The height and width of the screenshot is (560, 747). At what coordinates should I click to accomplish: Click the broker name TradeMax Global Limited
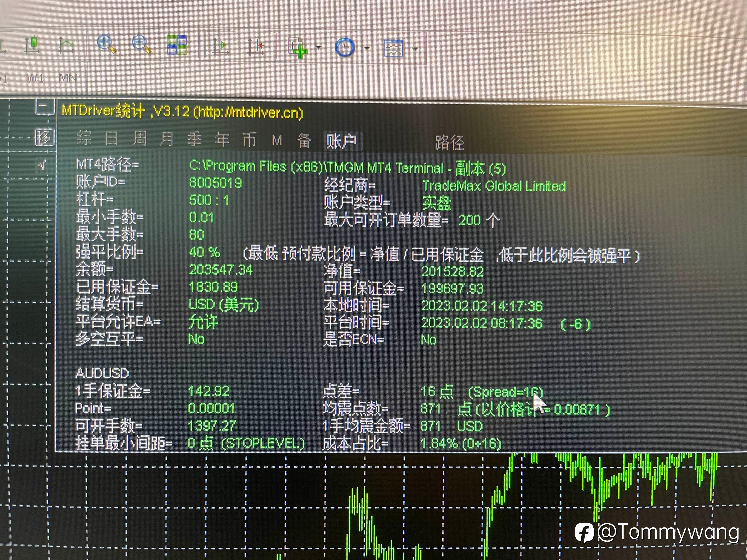494,186
